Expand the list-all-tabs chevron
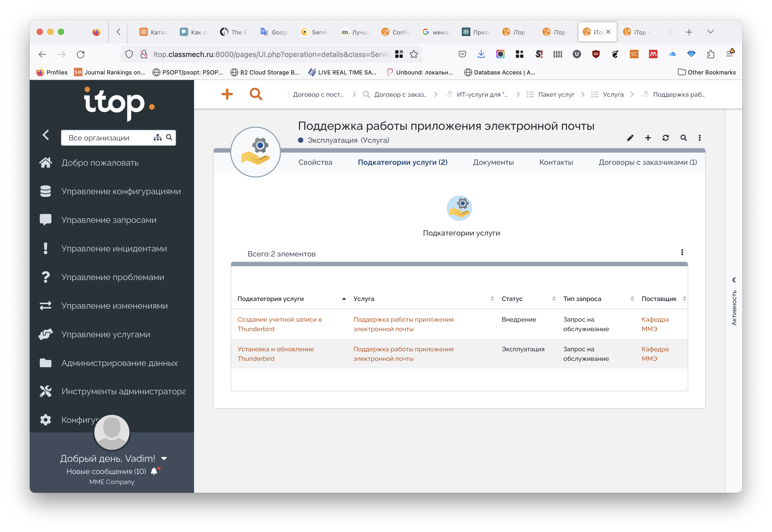Screen dimensions: 772x532 click(x=710, y=32)
